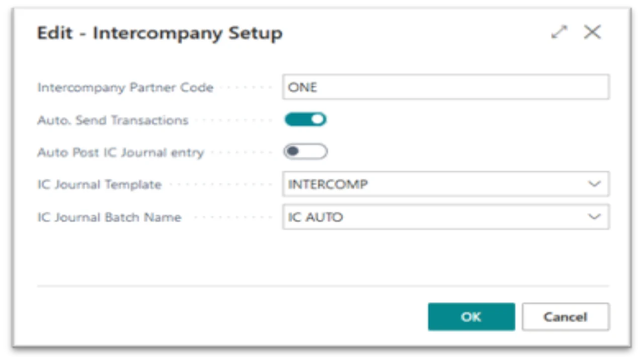Expand the Intercompany Setup dialog to full screen
Viewport: 644px width, 362px height.
point(559,33)
